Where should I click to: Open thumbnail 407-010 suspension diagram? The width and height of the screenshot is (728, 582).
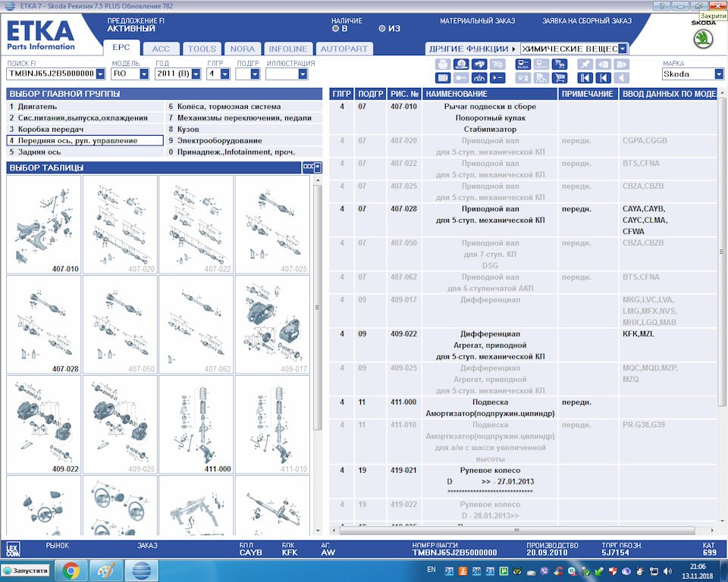(44, 224)
